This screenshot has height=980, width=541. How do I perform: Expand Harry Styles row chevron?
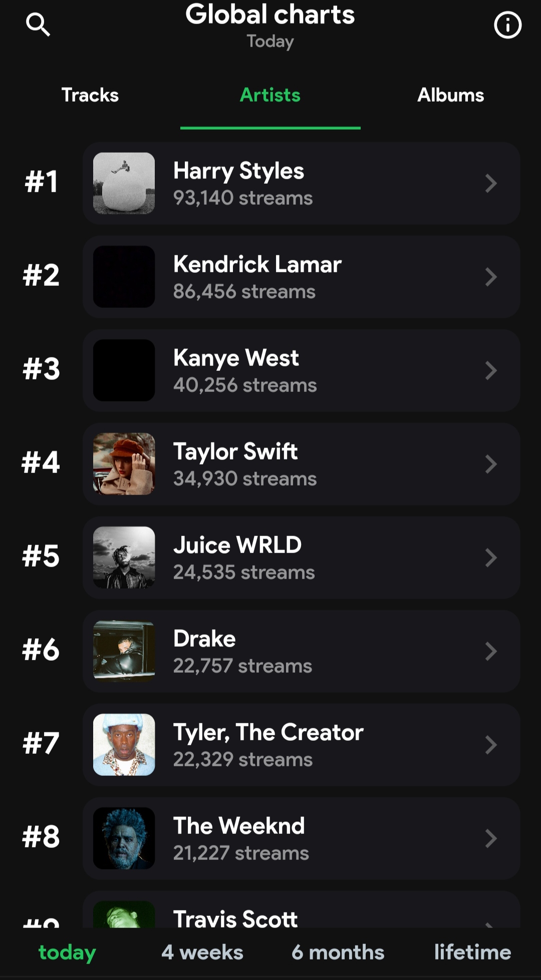click(x=491, y=184)
